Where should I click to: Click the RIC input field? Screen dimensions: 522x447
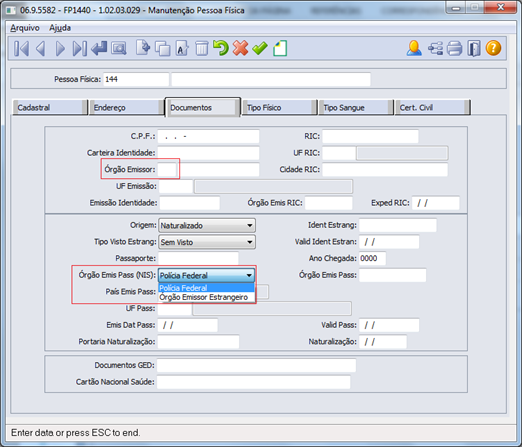tap(370, 136)
